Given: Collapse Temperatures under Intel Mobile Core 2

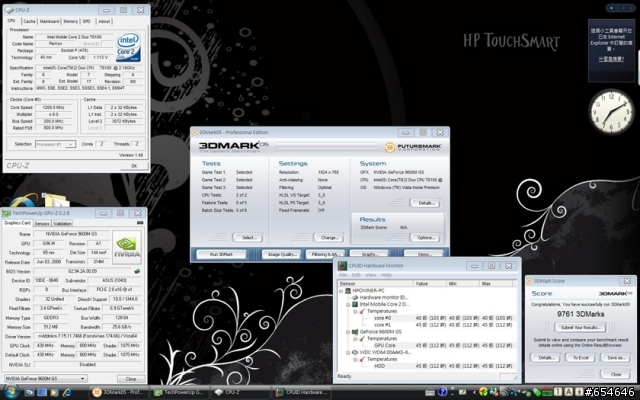Looking at the screenshot, I should (355, 311).
